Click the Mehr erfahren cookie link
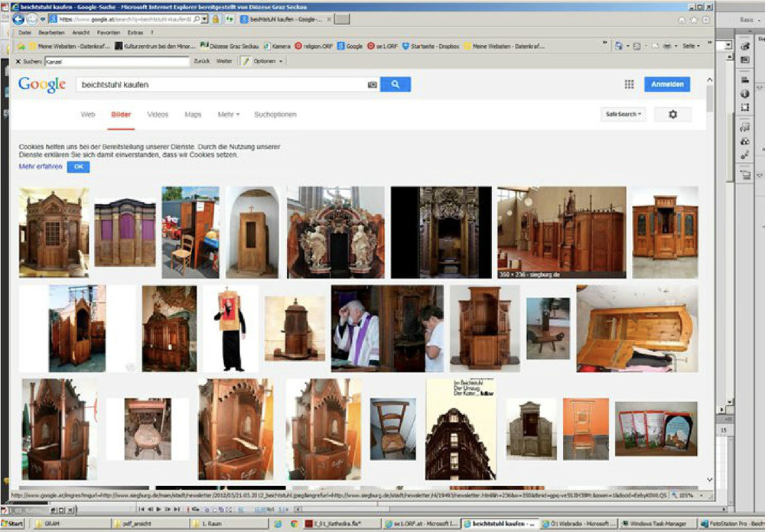Image resolution: width=765 pixels, height=532 pixels. (41, 166)
